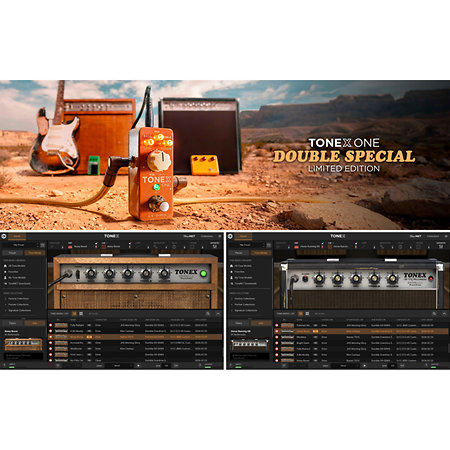The height and width of the screenshot is (450, 450).
Task: Flip the red switch on silver amp panel
Action: tap(305, 278)
